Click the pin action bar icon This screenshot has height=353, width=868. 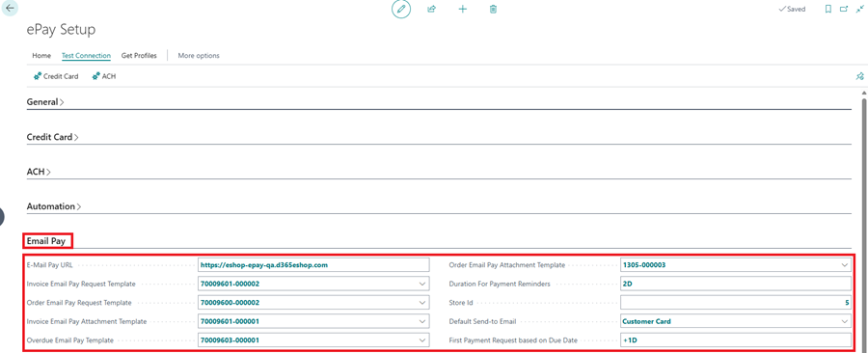pyautogui.click(x=859, y=76)
